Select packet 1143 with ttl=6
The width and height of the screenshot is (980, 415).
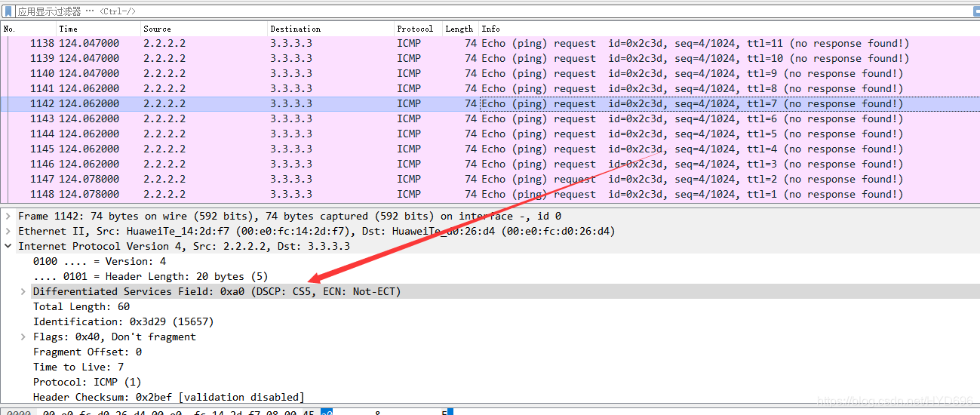490,119
